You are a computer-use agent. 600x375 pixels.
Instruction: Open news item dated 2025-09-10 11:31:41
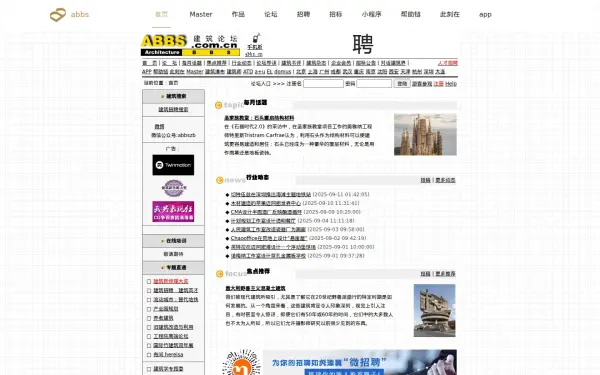click(266, 203)
